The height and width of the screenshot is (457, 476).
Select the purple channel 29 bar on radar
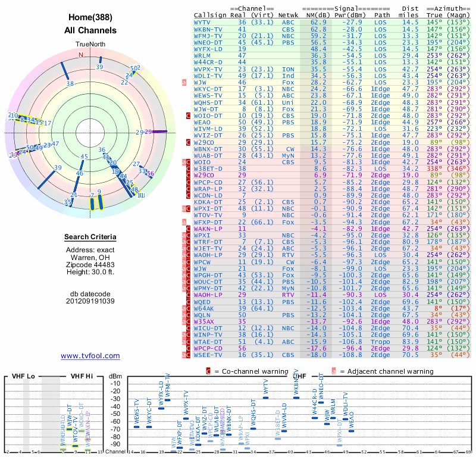(157, 132)
